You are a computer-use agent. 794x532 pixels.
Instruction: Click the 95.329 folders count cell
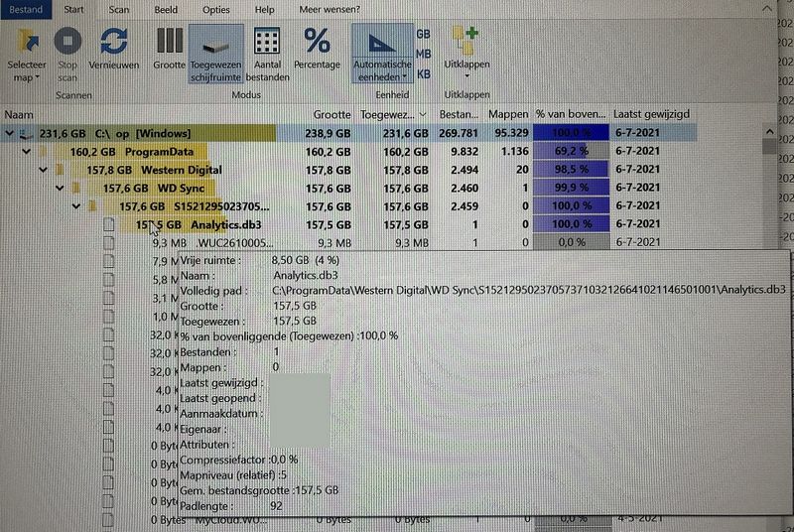pos(511,133)
